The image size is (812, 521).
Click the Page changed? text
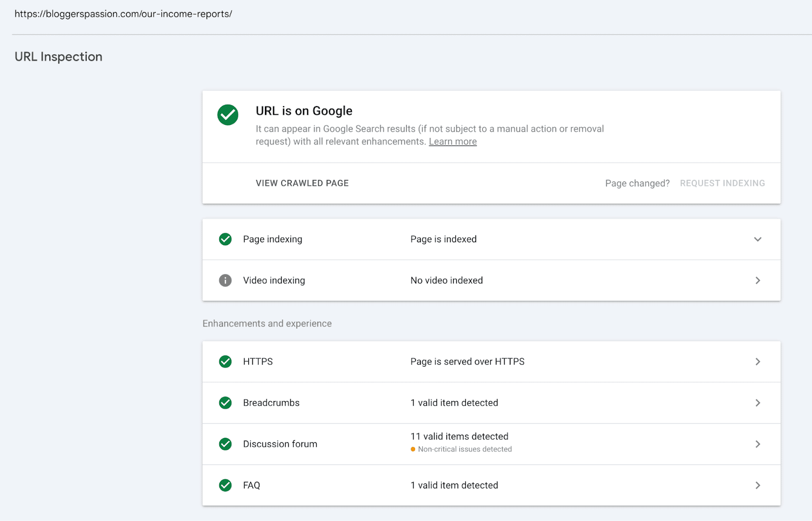click(637, 183)
